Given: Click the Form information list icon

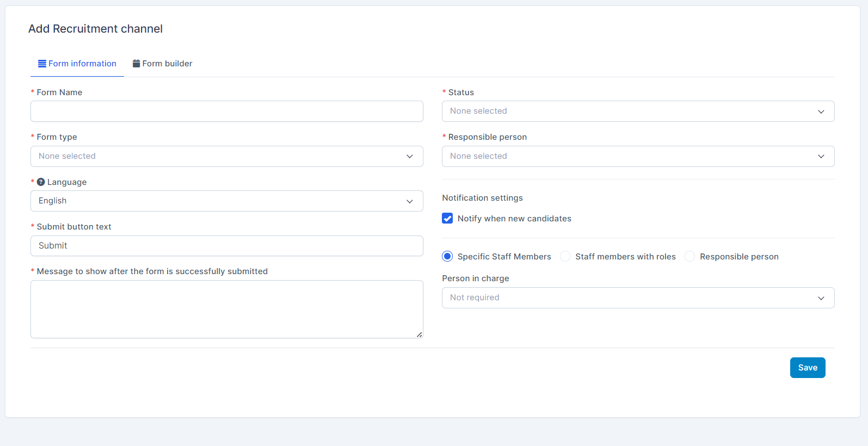Looking at the screenshot, I should point(42,64).
